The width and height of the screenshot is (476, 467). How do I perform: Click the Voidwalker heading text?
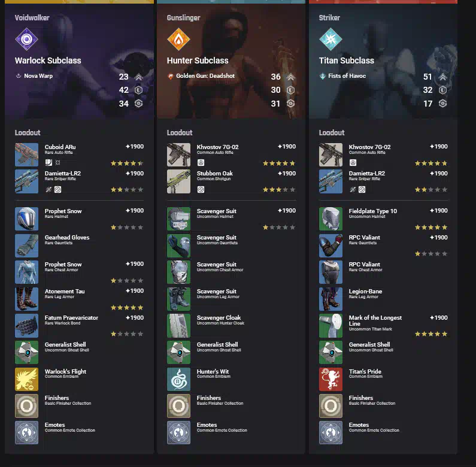tap(32, 18)
